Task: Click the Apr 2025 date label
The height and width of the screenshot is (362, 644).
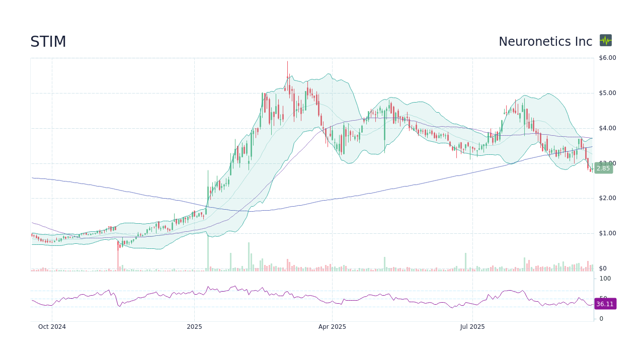Action: coord(332,327)
